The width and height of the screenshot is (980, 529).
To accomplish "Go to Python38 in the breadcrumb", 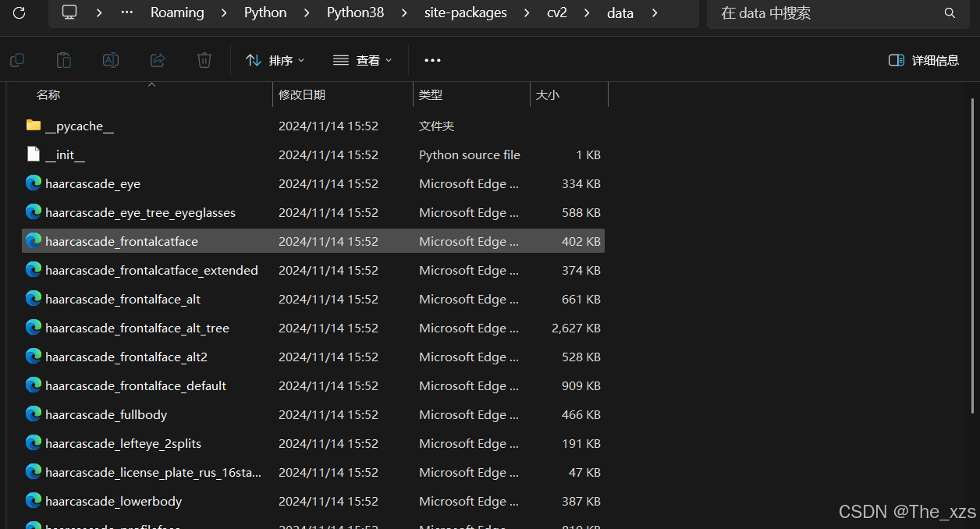I will 355,12.
